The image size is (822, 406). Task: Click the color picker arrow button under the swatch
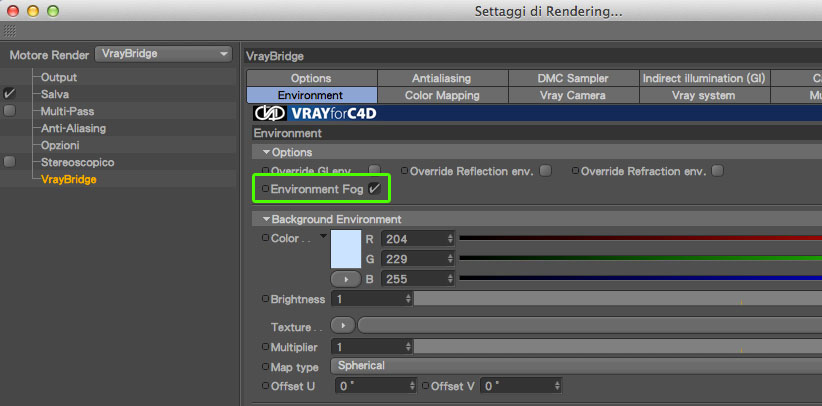click(345, 279)
